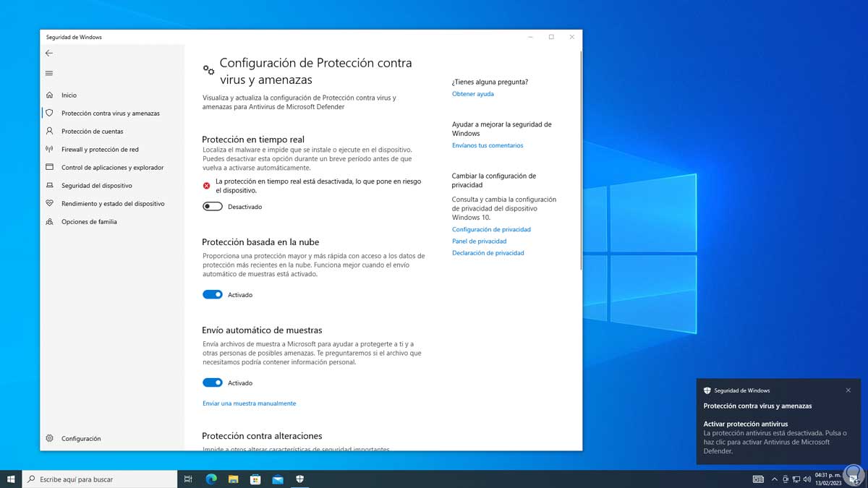Click the family options people icon
868x488 pixels.
(49, 221)
